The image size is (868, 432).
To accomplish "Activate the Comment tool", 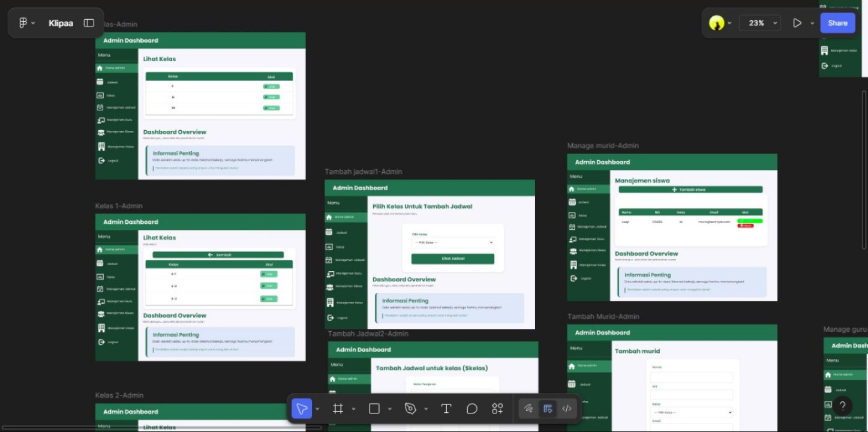I will (472, 409).
